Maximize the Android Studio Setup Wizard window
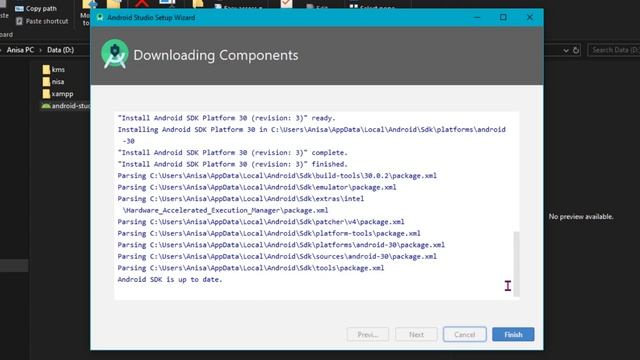 pyautogui.click(x=503, y=18)
